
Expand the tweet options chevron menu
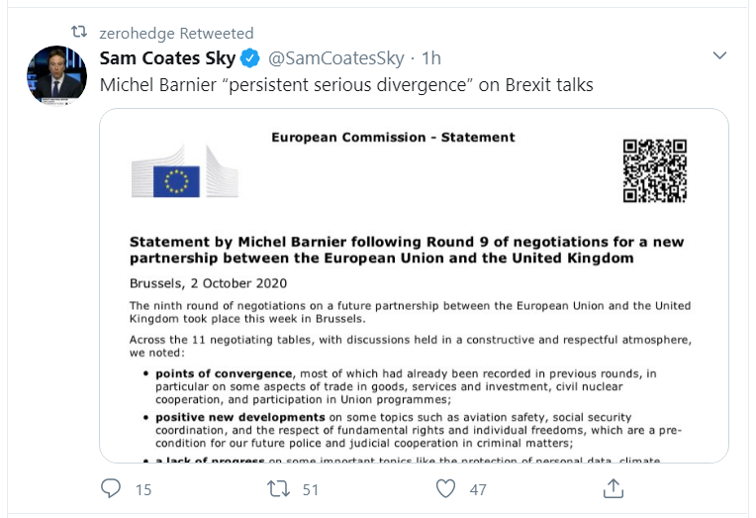[719, 56]
